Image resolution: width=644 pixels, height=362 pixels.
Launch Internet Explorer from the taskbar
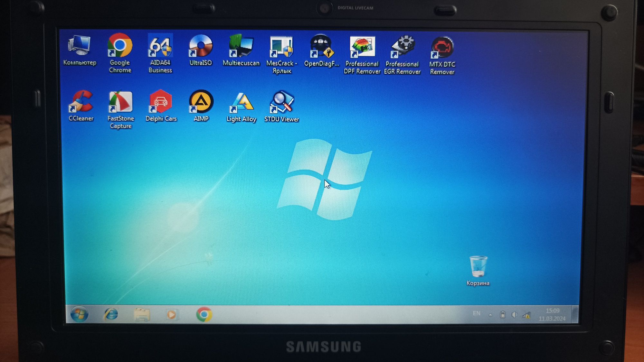coord(111,314)
